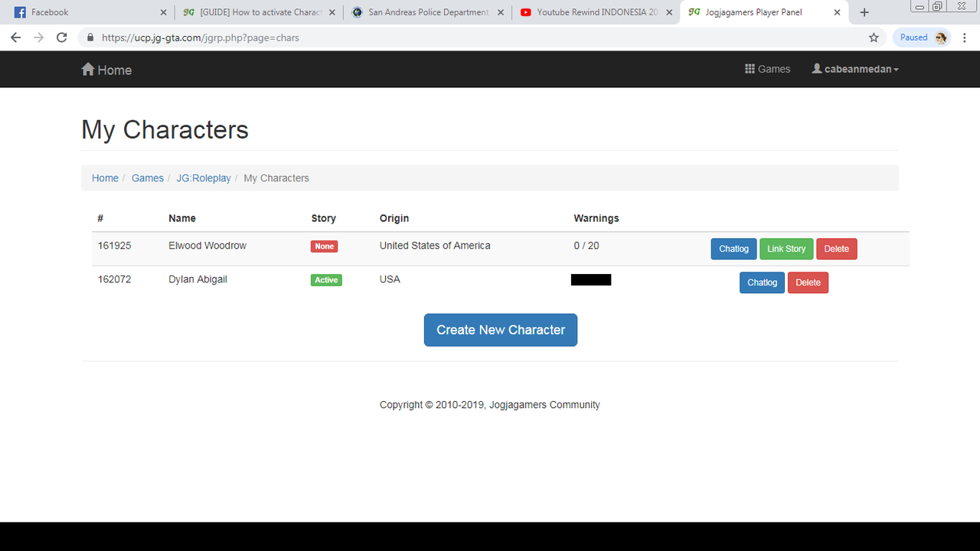This screenshot has width=980, height=551.
Task: Close the GUIDE How to activate tab
Action: (x=332, y=12)
